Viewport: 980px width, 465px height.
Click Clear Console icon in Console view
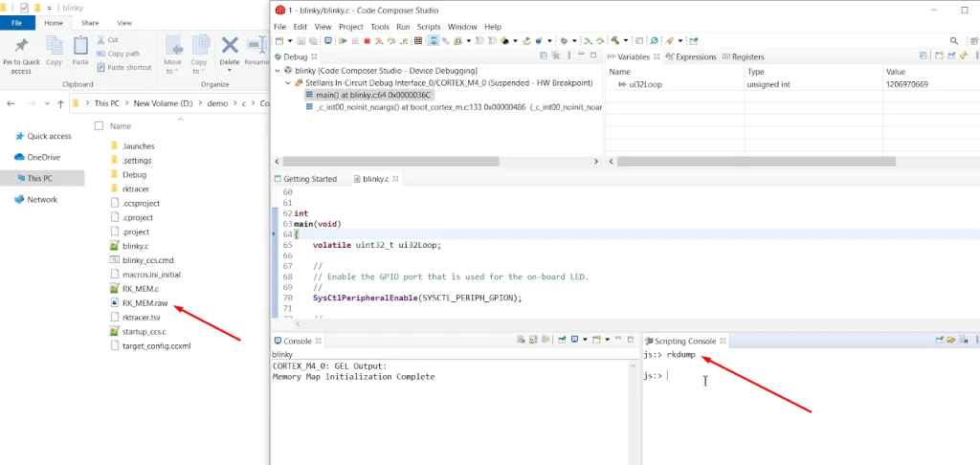[x=521, y=340]
